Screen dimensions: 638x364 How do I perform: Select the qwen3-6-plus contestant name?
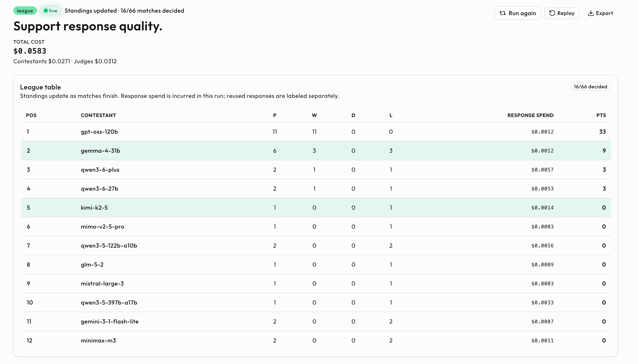tap(100, 170)
